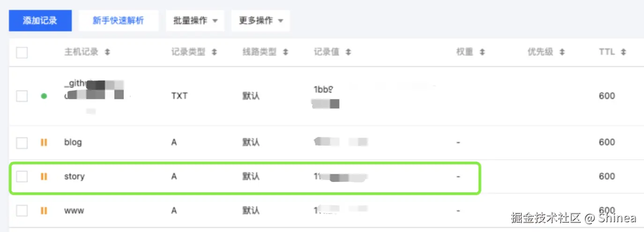The height and width of the screenshot is (232, 644).
Task: Click the 权重 column sort icon
Action: coord(482,52)
